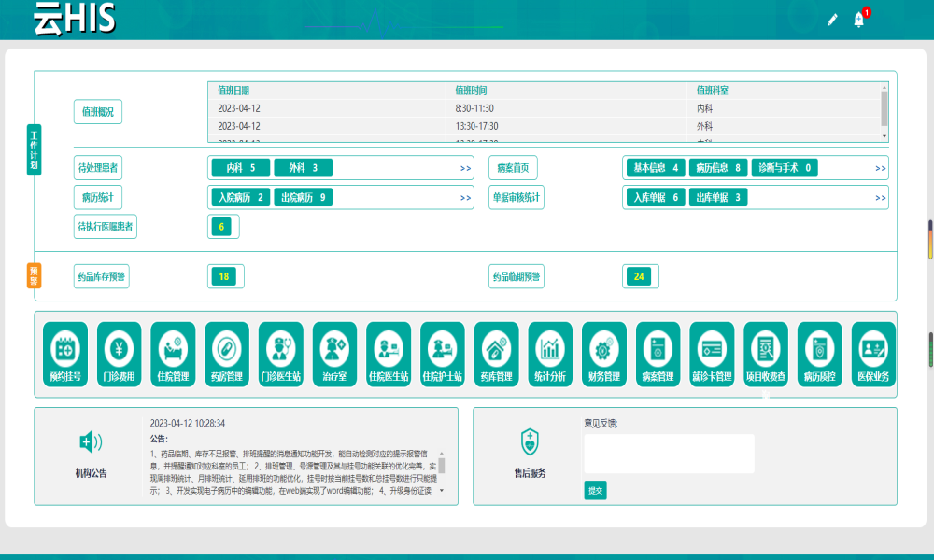Click the 值班概况 duty overview label
This screenshot has height=560, width=934.
(98, 111)
